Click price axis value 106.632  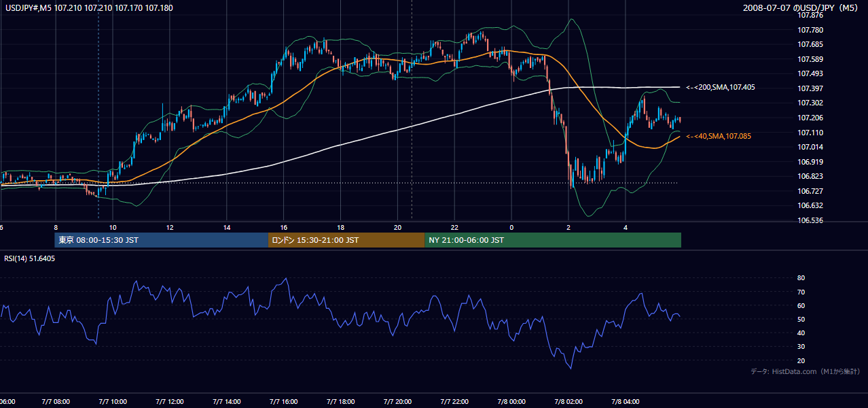click(810, 205)
